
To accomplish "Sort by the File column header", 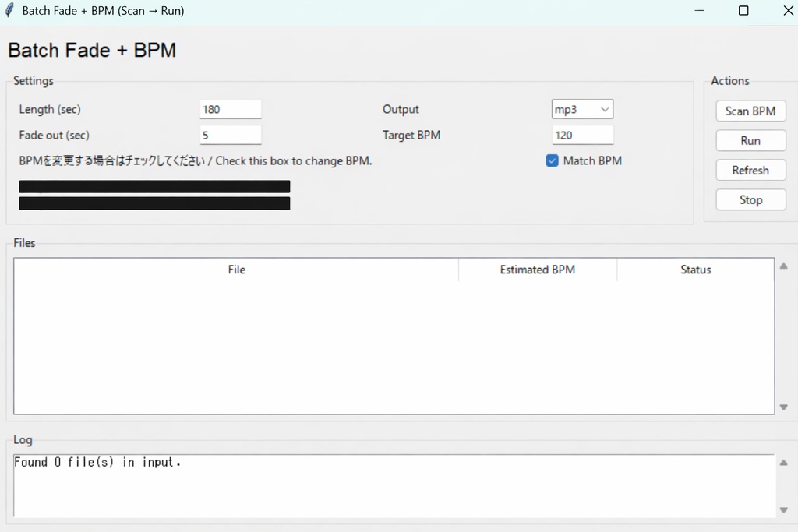I will click(236, 270).
